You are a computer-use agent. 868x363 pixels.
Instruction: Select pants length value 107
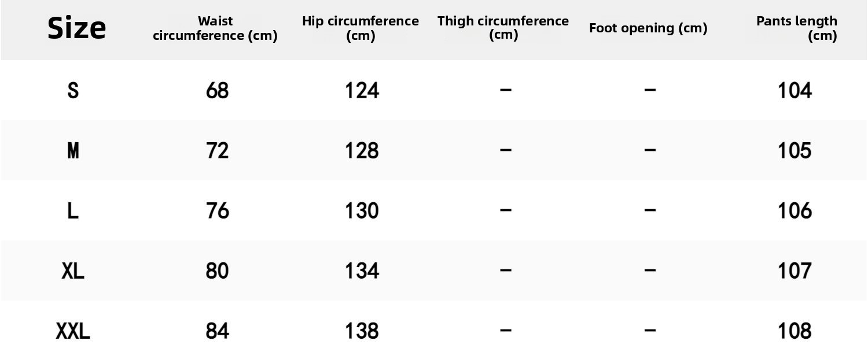(x=795, y=271)
